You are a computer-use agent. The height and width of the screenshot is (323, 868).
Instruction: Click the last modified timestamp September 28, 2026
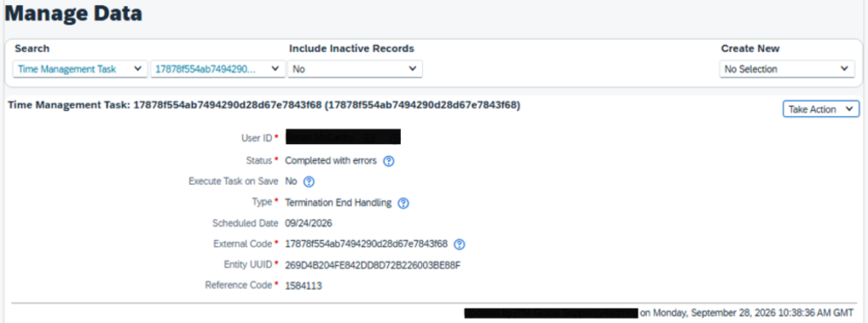[x=746, y=313]
